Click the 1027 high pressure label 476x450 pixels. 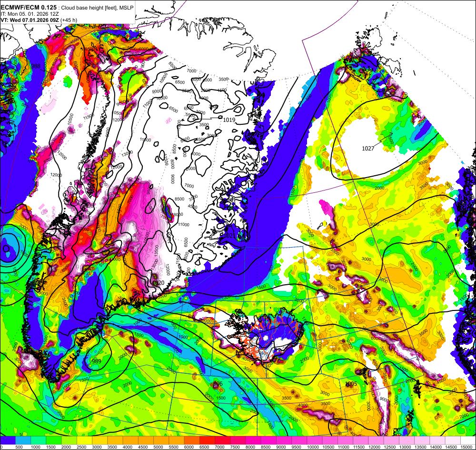[x=368, y=148]
